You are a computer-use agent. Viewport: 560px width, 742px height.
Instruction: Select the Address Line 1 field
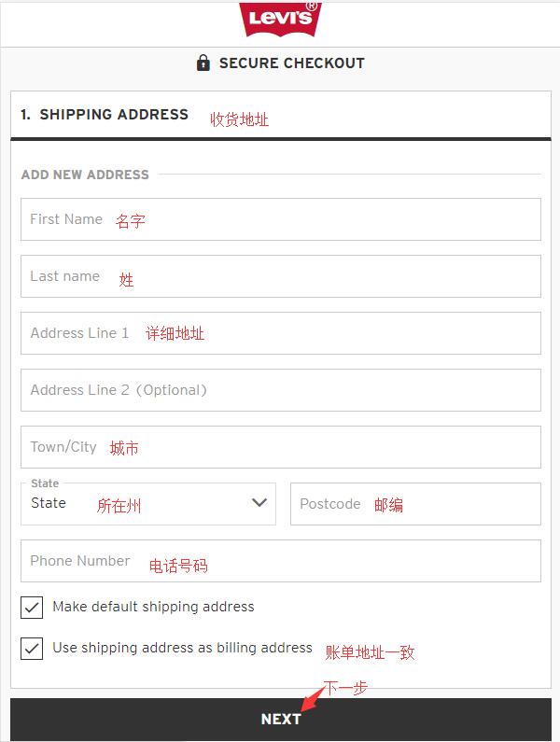[x=281, y=333]
